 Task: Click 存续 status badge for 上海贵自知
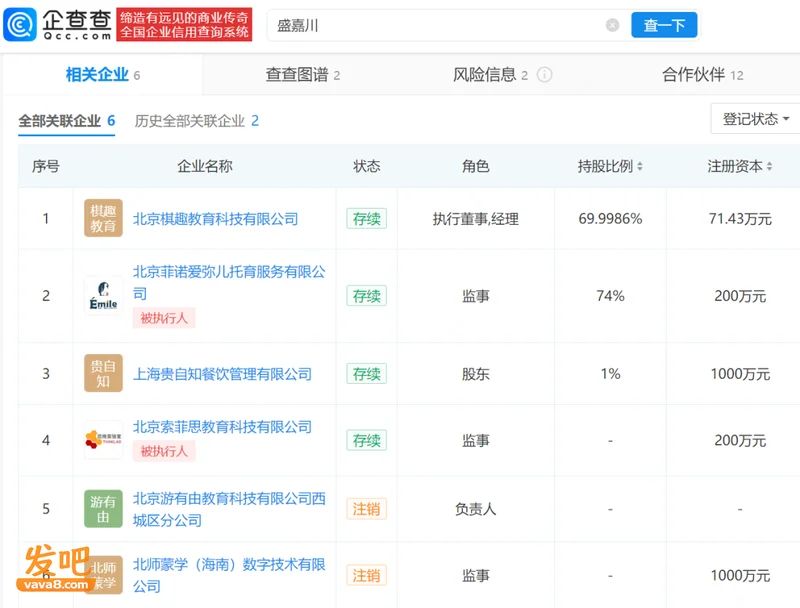366,374
